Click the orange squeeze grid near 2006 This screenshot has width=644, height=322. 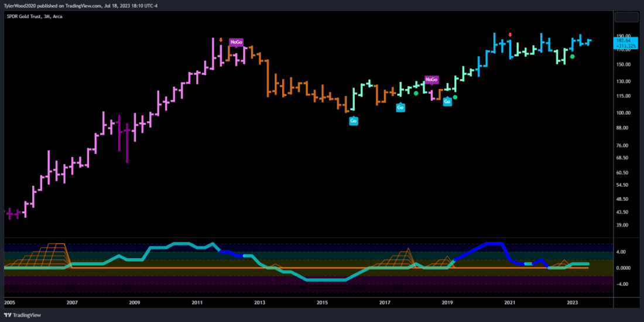pyautogui.click(x=49, y=255)
